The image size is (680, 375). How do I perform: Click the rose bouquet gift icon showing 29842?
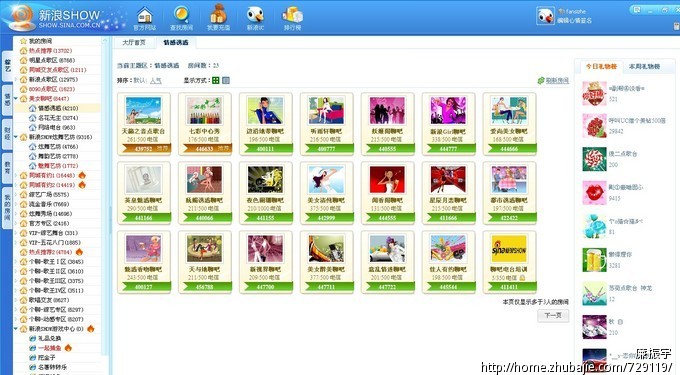594,126
